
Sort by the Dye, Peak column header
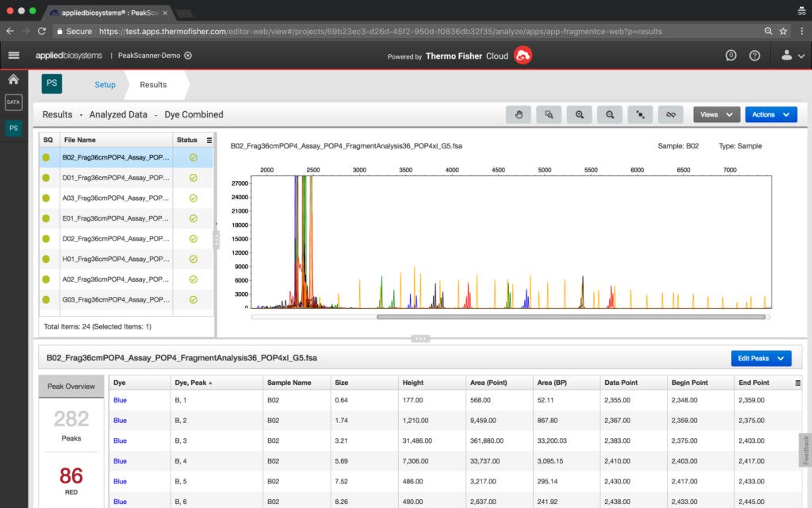coord(193,383)
